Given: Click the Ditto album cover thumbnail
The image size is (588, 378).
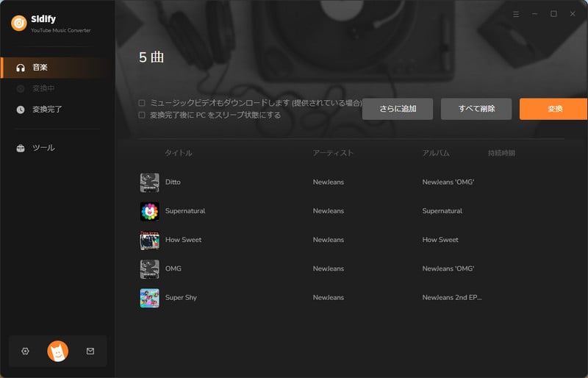Looking at the screenshot, I should pyautogui.click(x=150, y=182).
